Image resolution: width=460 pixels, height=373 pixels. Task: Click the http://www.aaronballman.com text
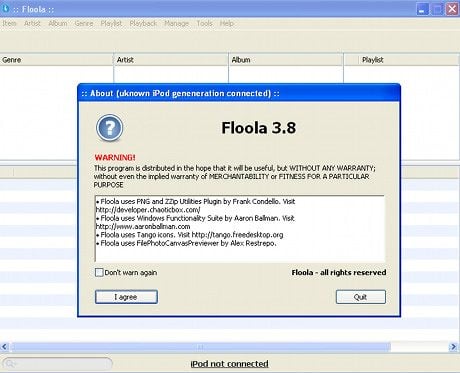143,227
